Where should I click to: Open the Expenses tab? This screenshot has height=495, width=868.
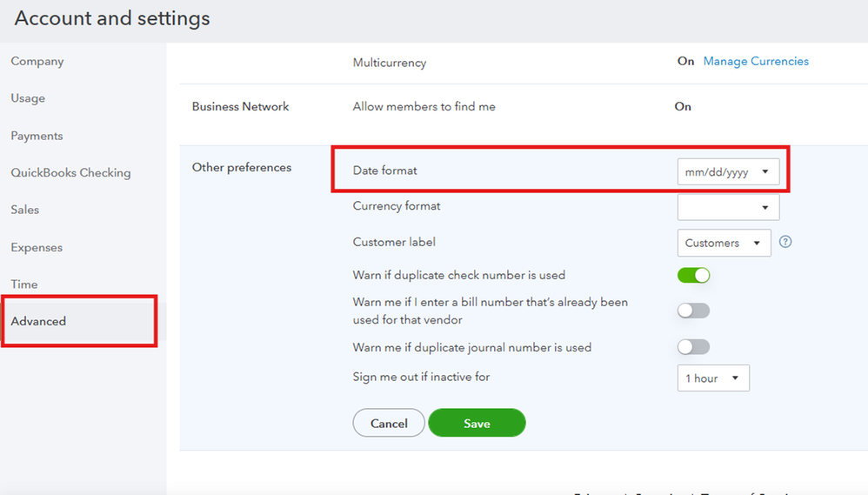[x=37, y=247]
